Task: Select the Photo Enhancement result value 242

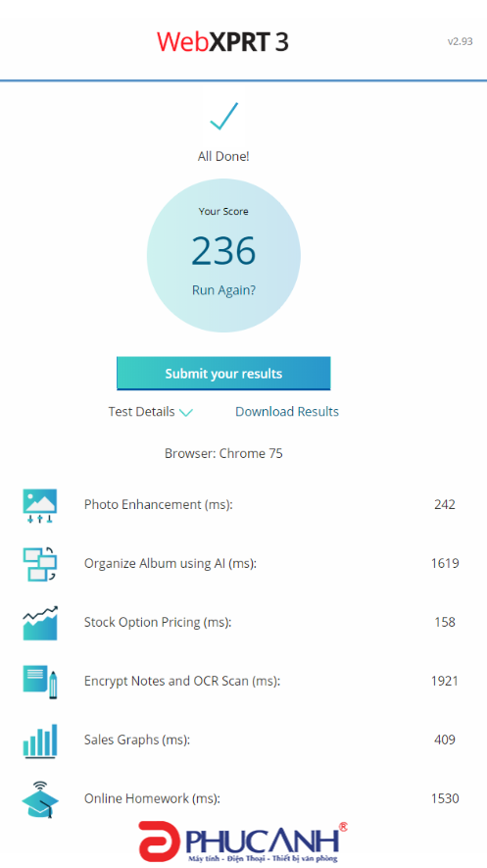Action: pyautogui.click(x=445, y=505)
